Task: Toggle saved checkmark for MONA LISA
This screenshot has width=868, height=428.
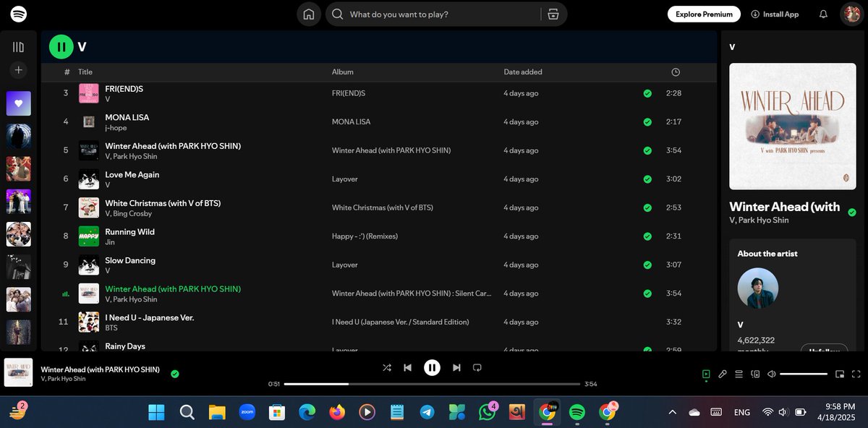Action: coord(647,122)
